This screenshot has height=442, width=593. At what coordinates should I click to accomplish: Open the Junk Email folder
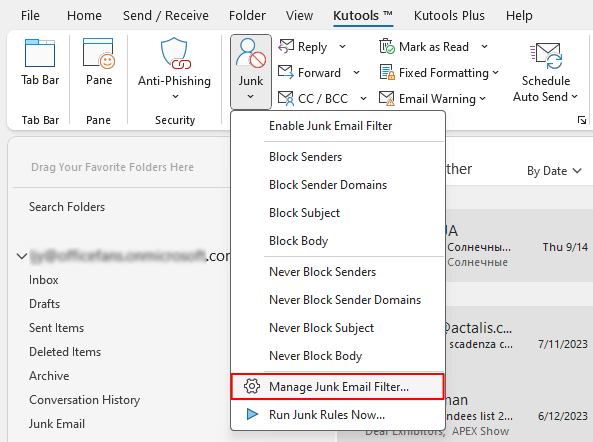tap(57, 424)
